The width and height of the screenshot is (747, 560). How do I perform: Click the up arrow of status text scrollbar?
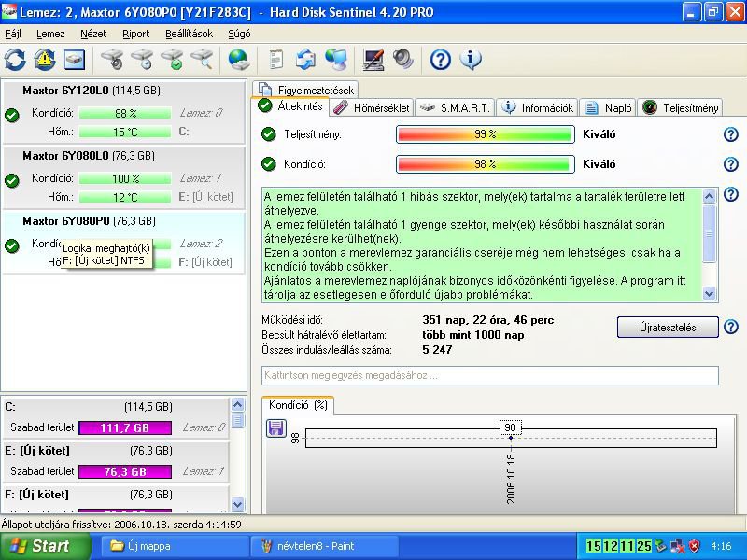pyautogui.click(x=709, y=196)
